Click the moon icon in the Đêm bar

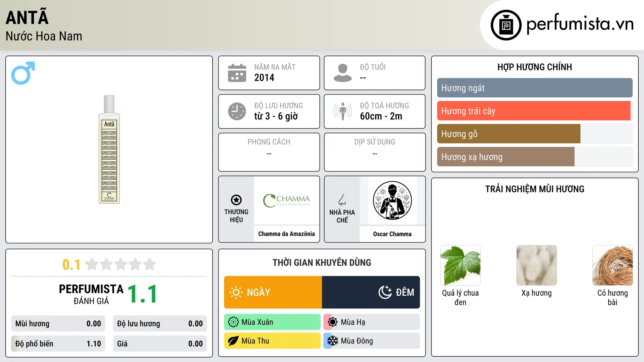pos(385,292)
